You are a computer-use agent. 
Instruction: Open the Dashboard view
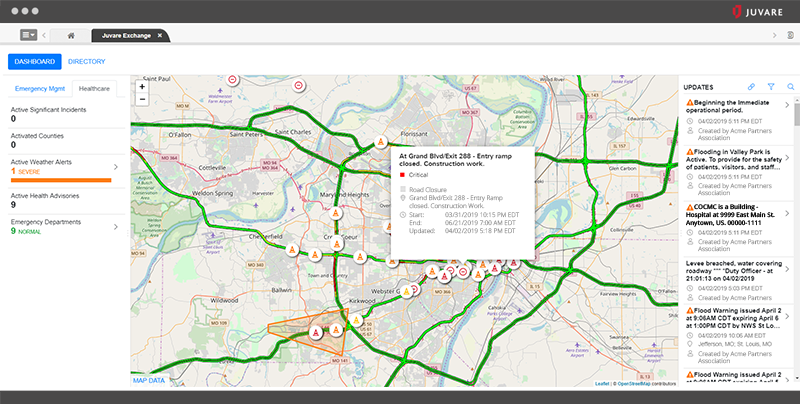35,61
